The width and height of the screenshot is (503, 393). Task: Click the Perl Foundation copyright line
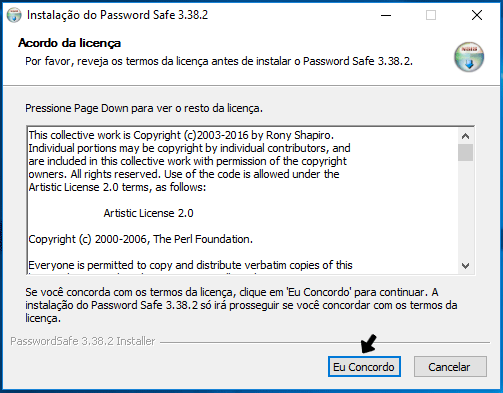click(x=140, y=239)
